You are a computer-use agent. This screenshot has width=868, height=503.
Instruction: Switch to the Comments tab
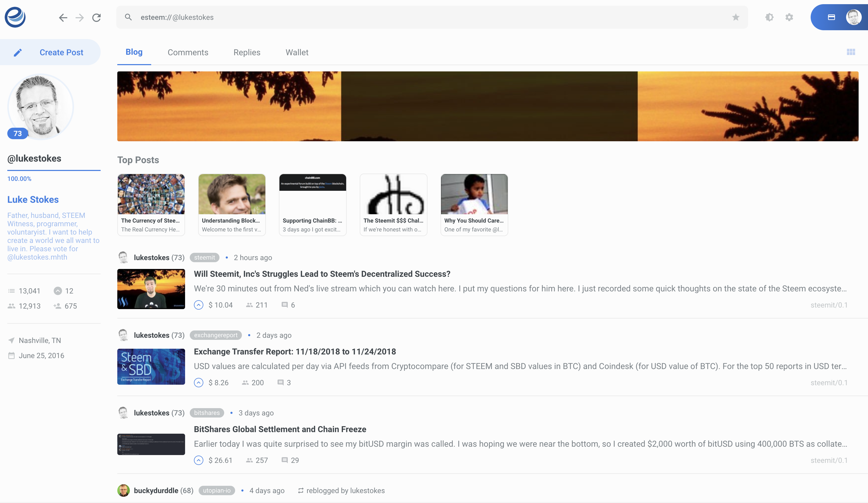[x=188, y=52]
